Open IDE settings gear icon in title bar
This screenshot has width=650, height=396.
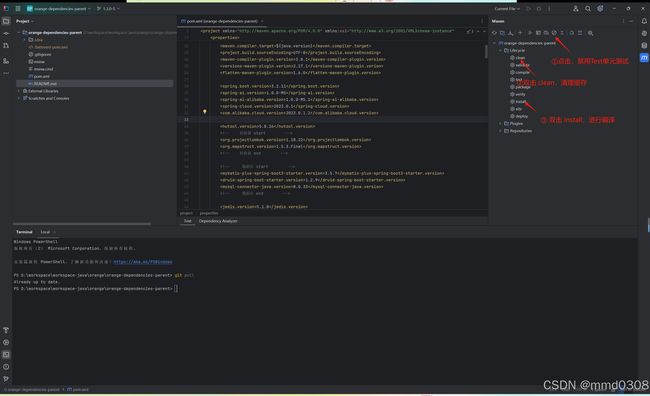600,8
